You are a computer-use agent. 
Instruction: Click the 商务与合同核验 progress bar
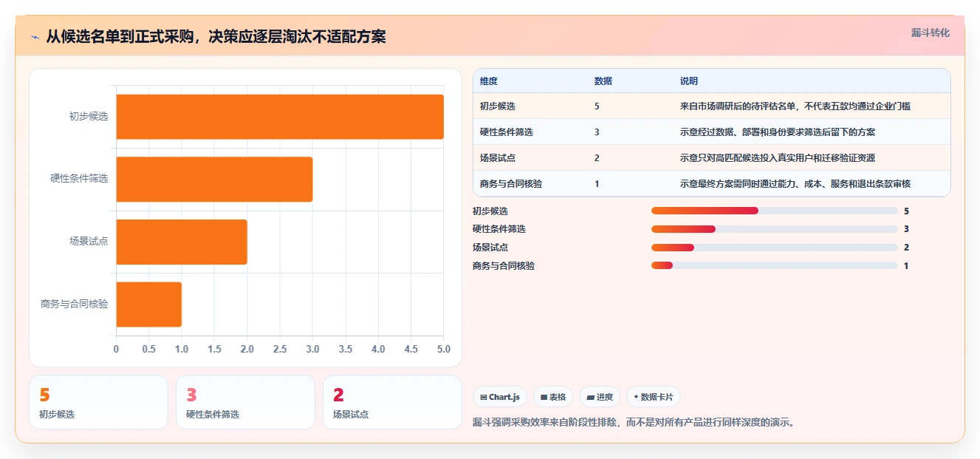coord(774,265)
